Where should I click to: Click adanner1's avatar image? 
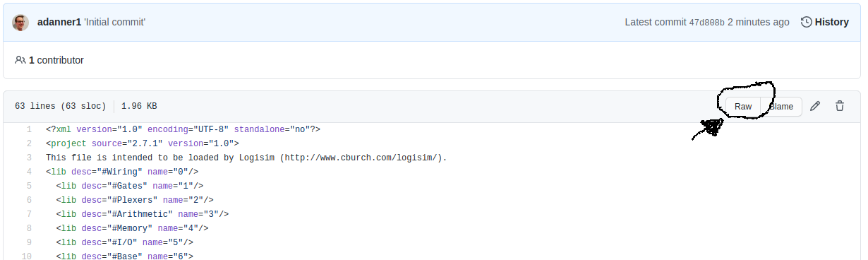click(21, 22)
